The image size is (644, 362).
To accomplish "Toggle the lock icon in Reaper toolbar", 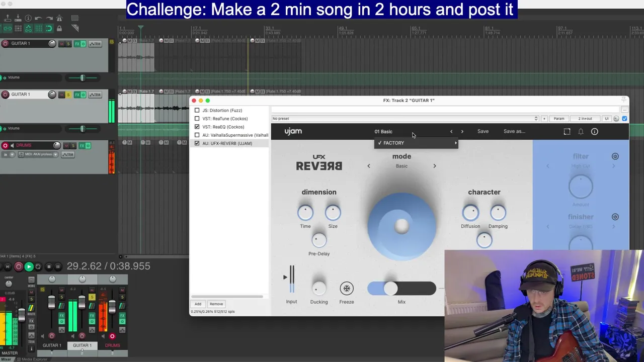I will click(59, 28).
